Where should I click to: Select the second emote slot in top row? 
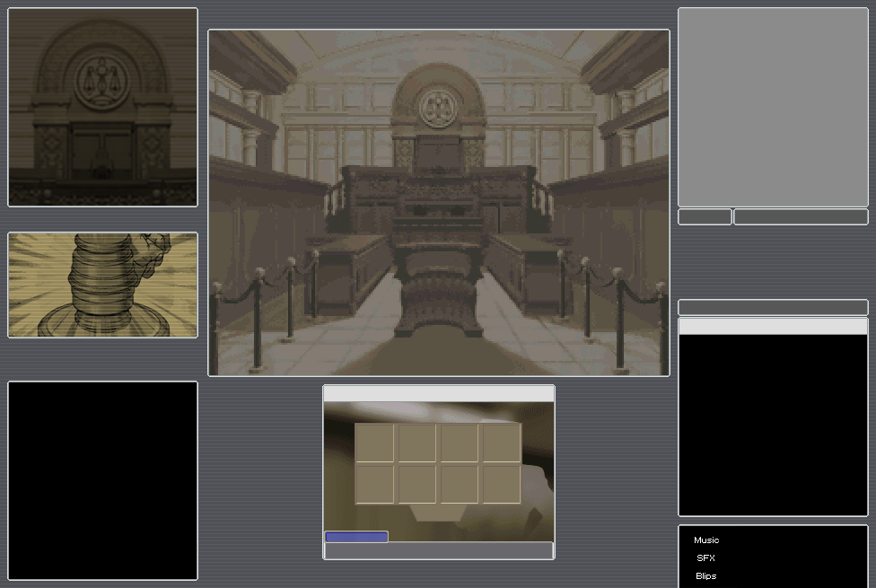(416, 443)
